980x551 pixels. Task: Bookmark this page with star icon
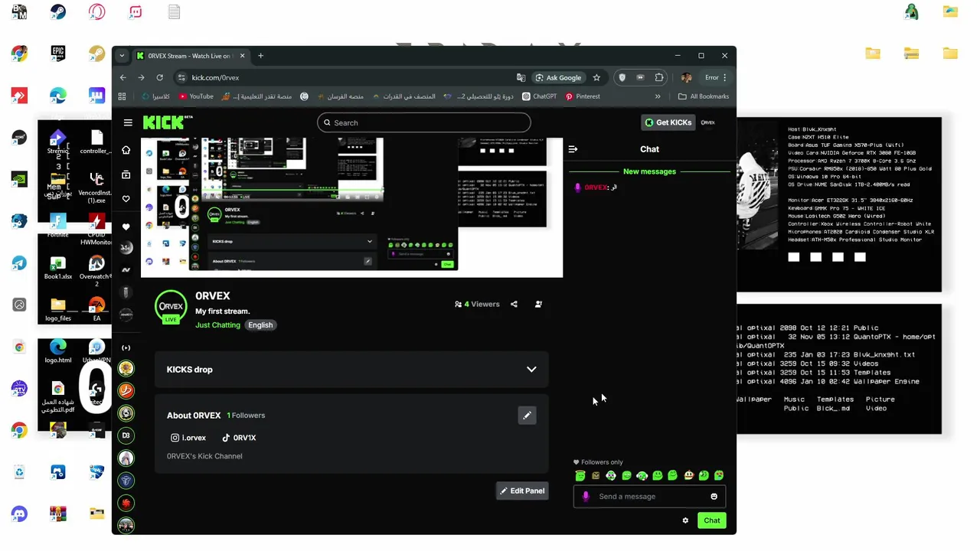tap(596, 77)
